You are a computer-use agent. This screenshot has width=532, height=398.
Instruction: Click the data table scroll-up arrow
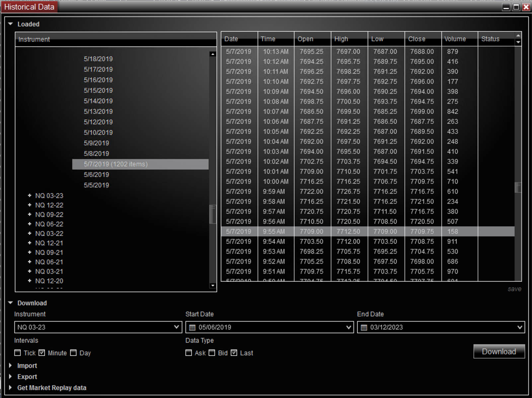pos(518,35)
